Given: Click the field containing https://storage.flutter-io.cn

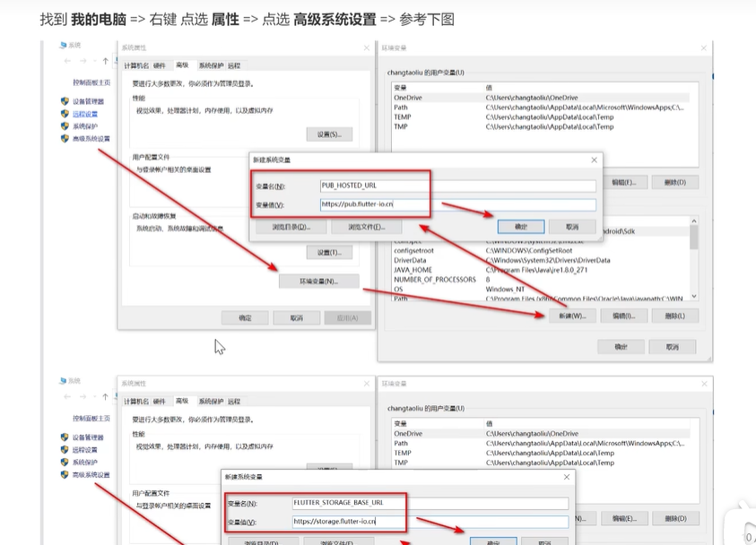Looking at the screenshot, I should tap(430, 521).
